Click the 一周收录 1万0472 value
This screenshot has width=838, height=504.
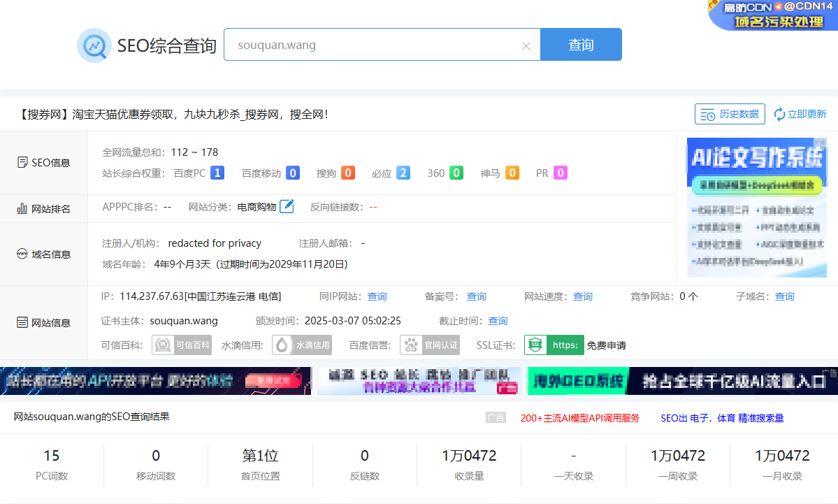tap(678, 455)
